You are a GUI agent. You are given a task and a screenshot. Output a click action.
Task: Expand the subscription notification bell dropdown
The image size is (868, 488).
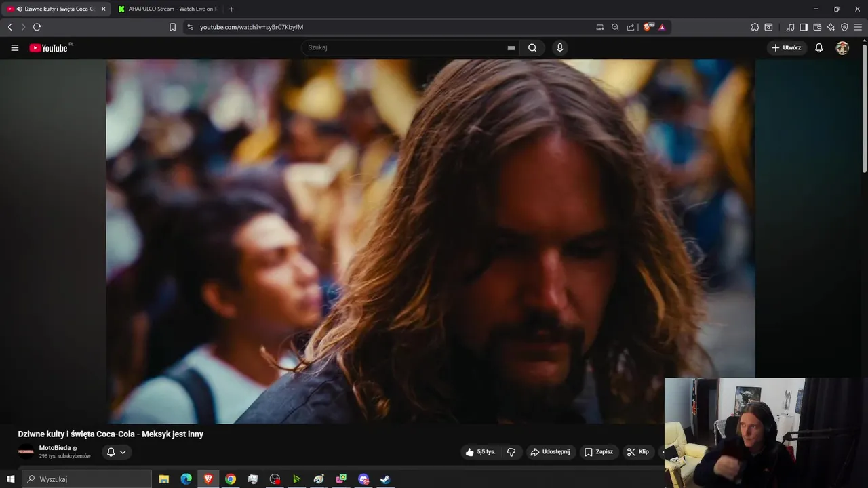pos(117,452)
